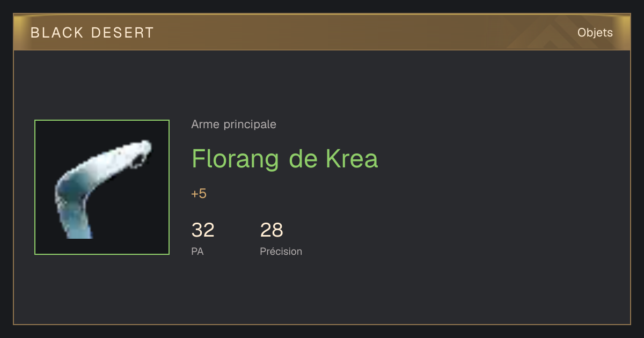Click the Précision stat label
This screenshot has width=644, height=338.
click(281, 251)
